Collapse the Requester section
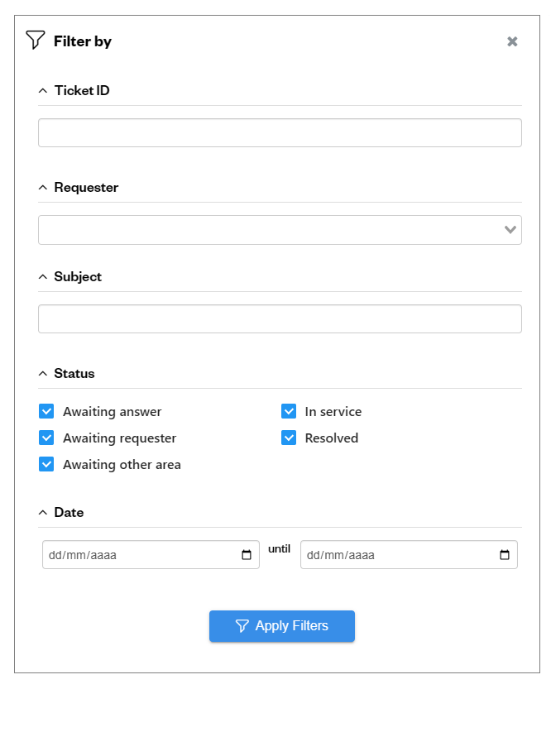This screenshot has width=551, height=756. [x=43, y=188]
